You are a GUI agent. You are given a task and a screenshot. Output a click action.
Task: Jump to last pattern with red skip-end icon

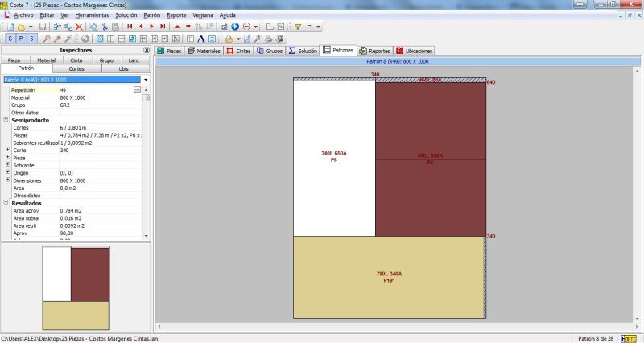tap(163, 27)
